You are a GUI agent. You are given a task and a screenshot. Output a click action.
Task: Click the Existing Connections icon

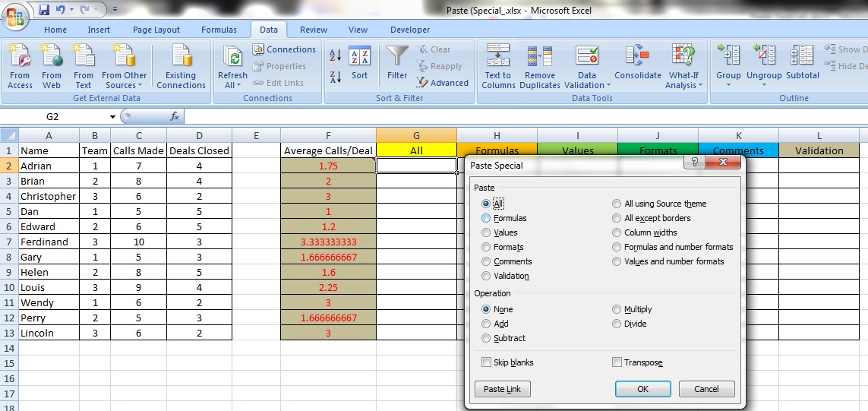coord(181,57)
